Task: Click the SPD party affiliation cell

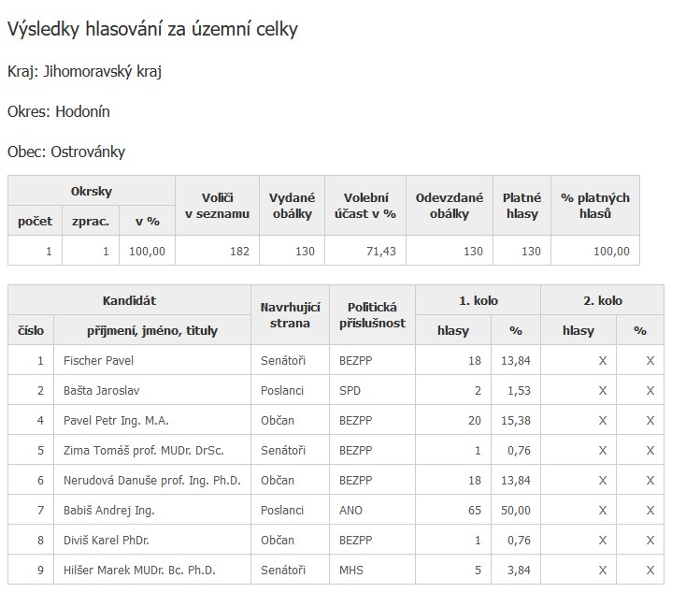Action: [x=350, y=390]
